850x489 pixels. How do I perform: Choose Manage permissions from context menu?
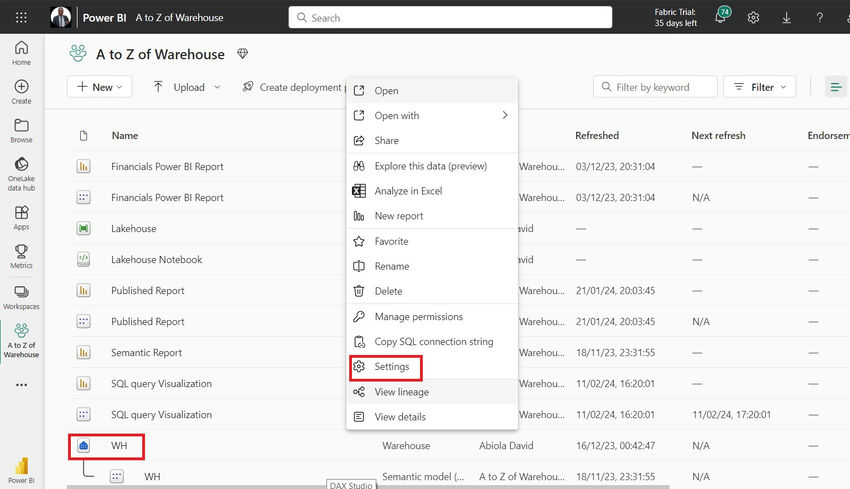(418, 317)
